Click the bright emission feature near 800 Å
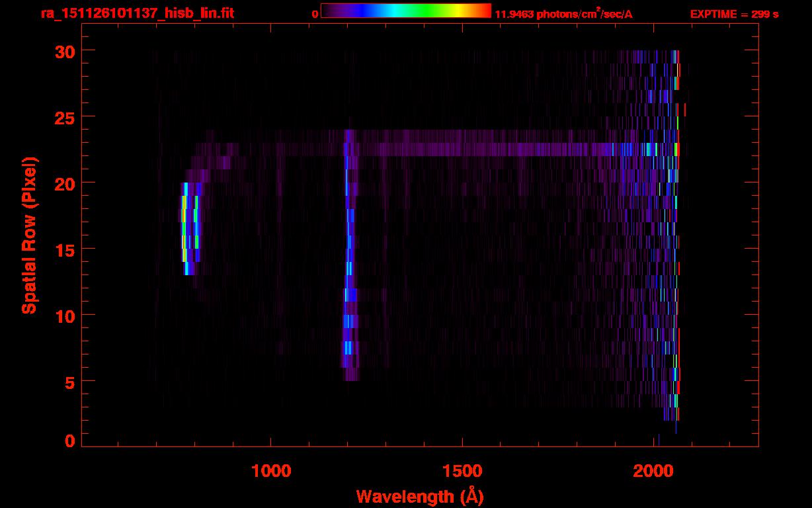812x508 pixels. [x=190, y=228]
